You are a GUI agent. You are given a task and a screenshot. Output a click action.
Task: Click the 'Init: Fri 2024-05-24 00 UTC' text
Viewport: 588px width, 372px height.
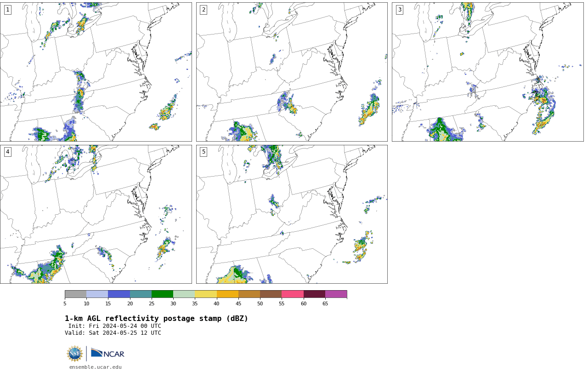pyautogui.click(x=115, y=326)
